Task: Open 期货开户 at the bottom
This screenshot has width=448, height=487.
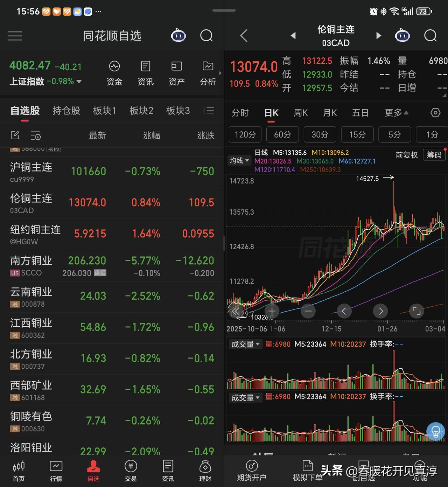Action: pyautogui.click(x=252, y=471)
